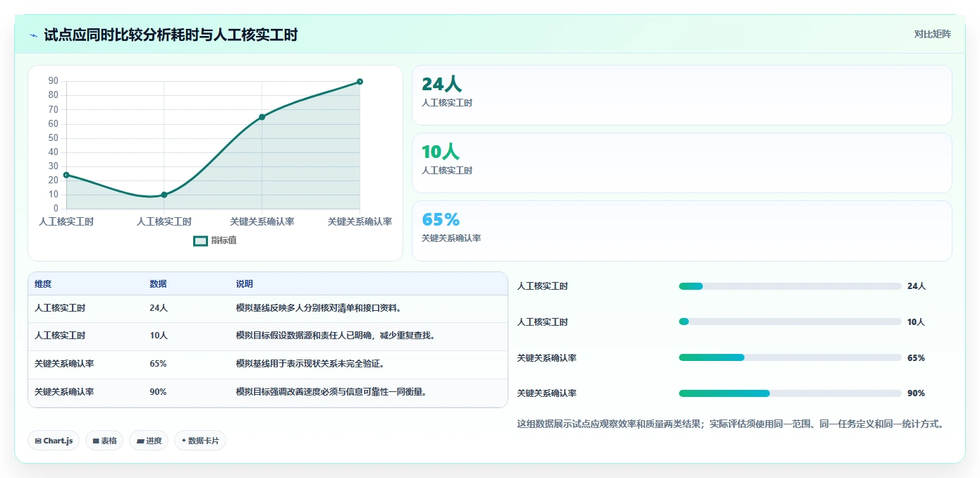This screenshot has height=478, width=980.
Task: Click the chart data point at value 90
Action: point(360,82)
